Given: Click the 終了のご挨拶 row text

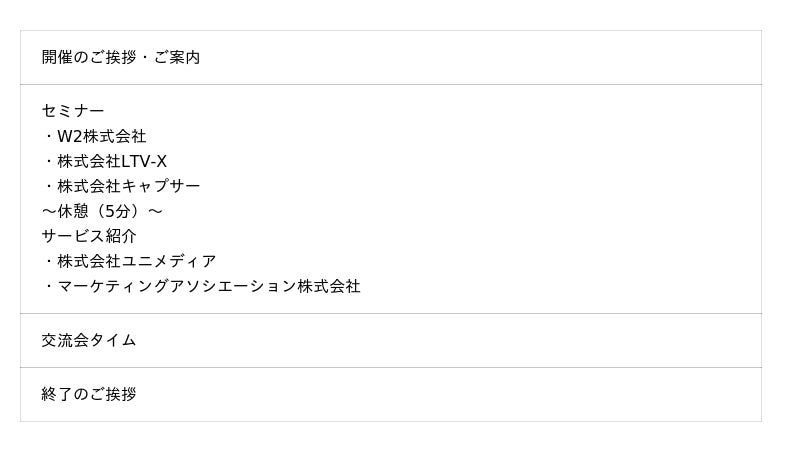Looking at the screenshot, I should click(x=89, y=394).
